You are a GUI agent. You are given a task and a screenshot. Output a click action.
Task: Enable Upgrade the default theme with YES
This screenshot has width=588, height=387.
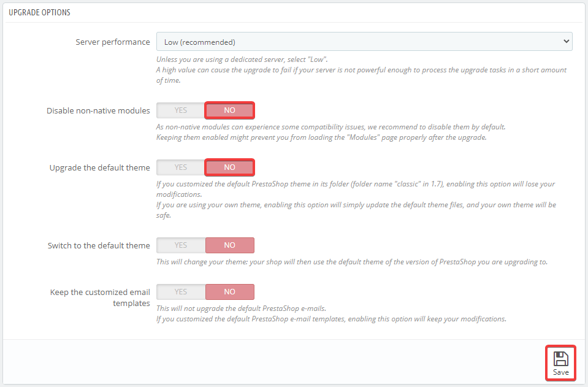[181, 167]
